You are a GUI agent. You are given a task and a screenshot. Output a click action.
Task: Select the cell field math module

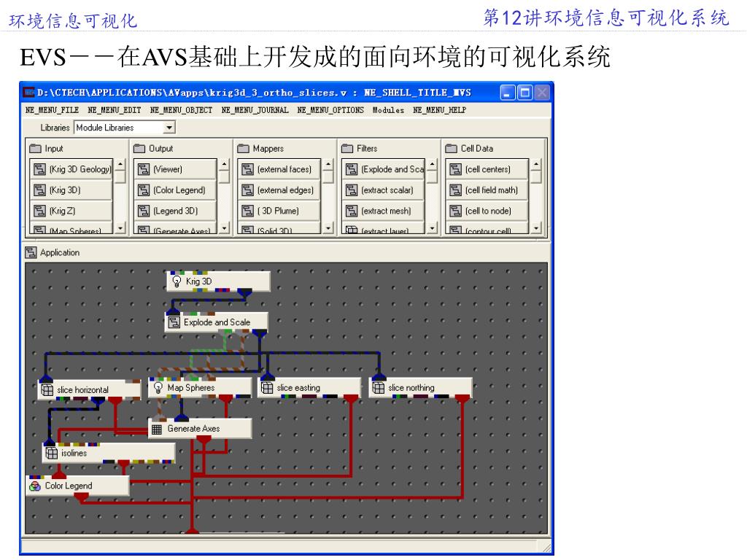point(487,190)
